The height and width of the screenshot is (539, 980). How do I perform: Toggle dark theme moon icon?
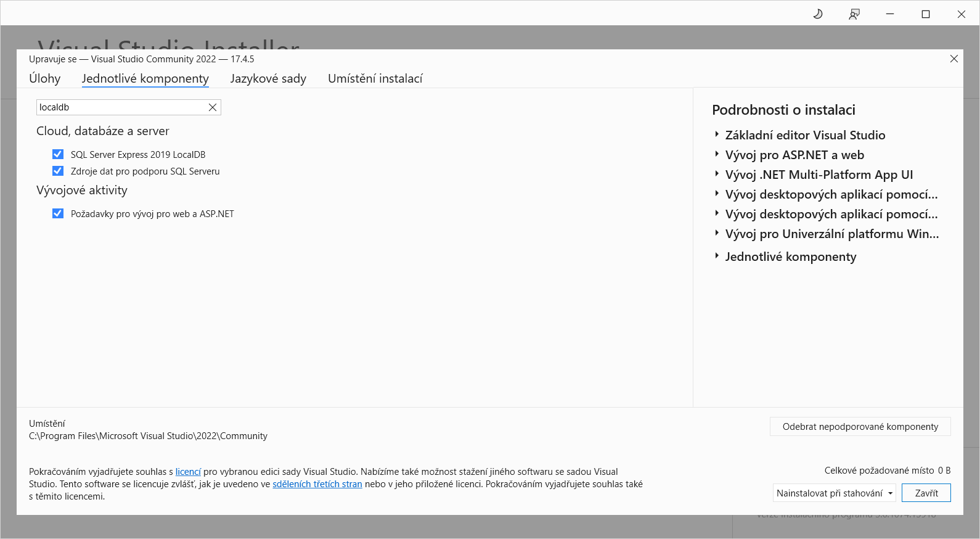pyautogui.click(x=818, y=14)
